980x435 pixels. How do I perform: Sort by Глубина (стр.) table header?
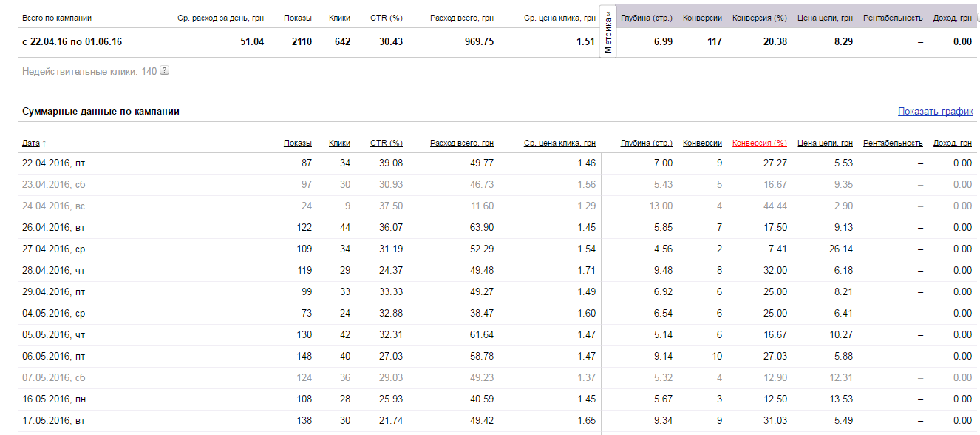coord(646,143)
